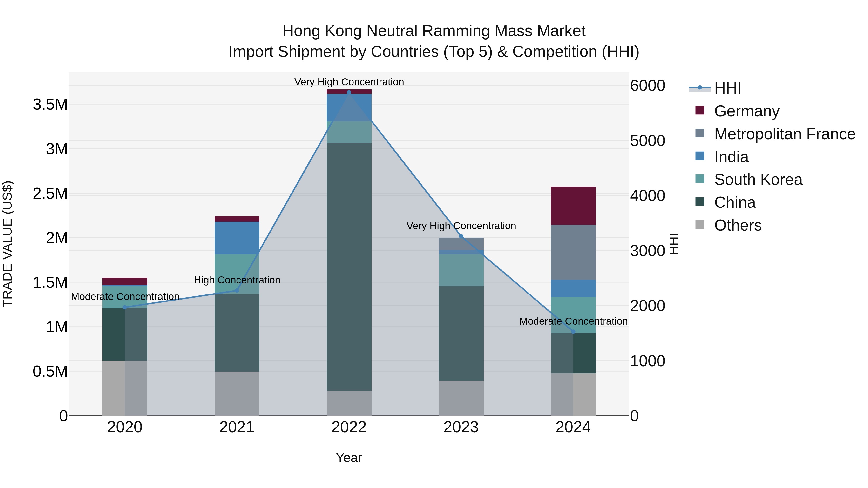
Task: Click the 2023 South Korea bar segment
Action: pyautogui.click(x=461, y=270)
